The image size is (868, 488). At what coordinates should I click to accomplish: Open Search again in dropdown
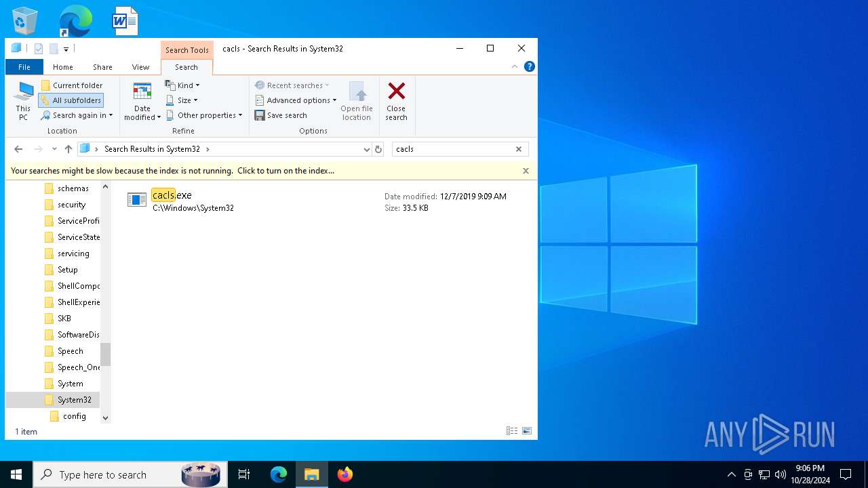click(x=77, y=115)
